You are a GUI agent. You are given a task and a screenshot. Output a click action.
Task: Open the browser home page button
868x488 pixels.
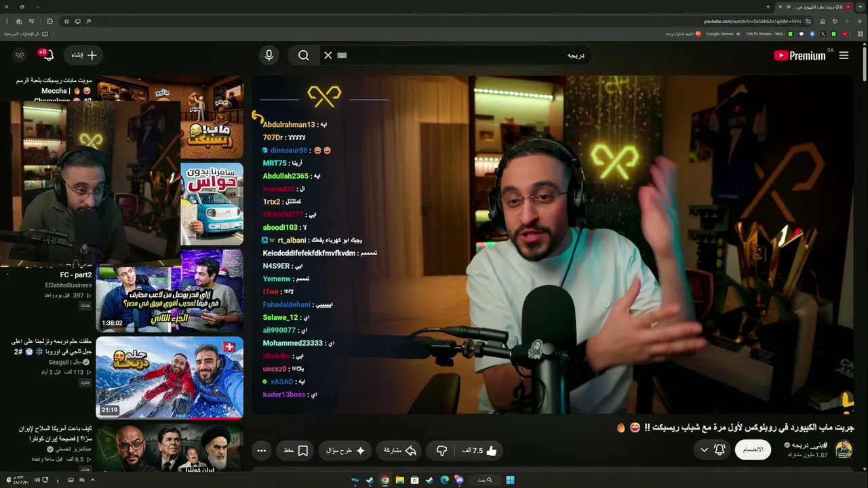[823, 21]
